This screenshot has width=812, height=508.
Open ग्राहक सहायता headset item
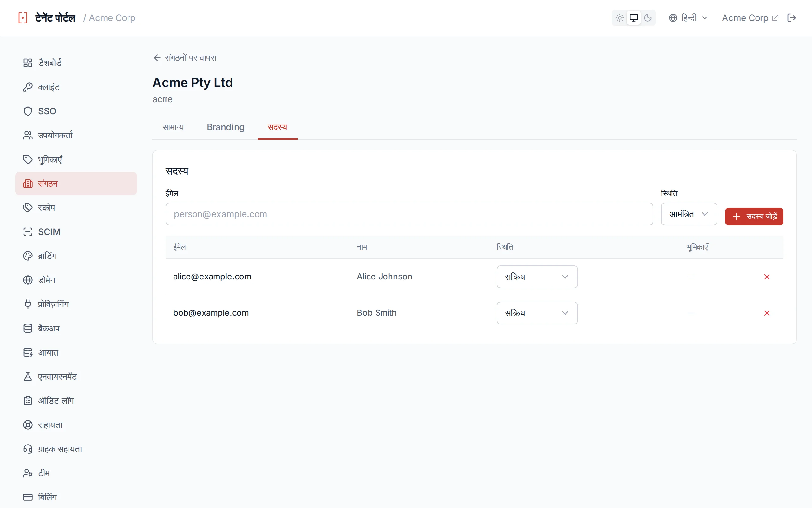76,449
